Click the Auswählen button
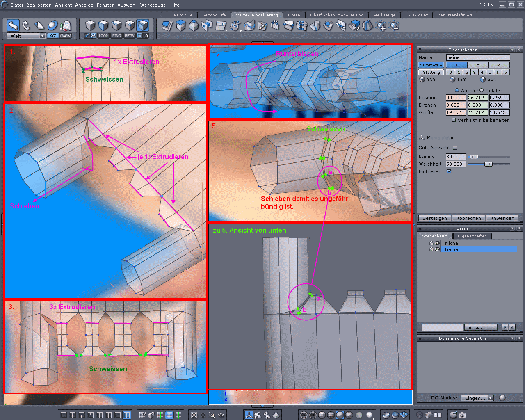525x420 pixels. [481, 328]
